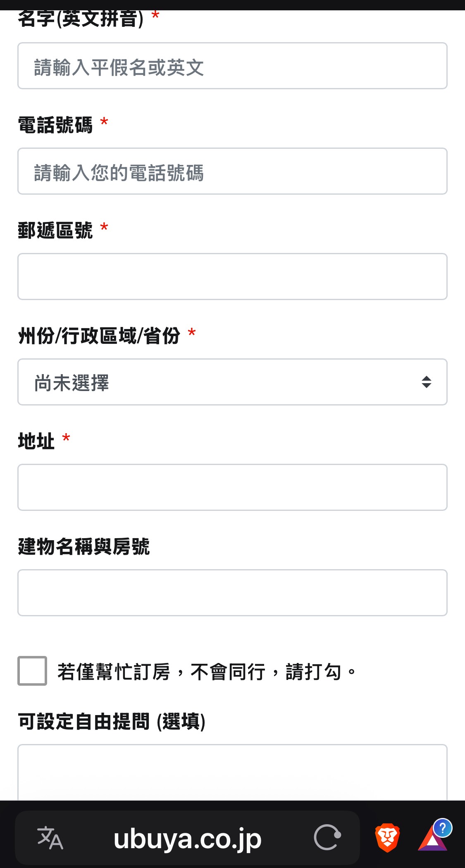Tap the 電話號碼 field label
Screen dimensions: 465x868
tap(55, 125)
